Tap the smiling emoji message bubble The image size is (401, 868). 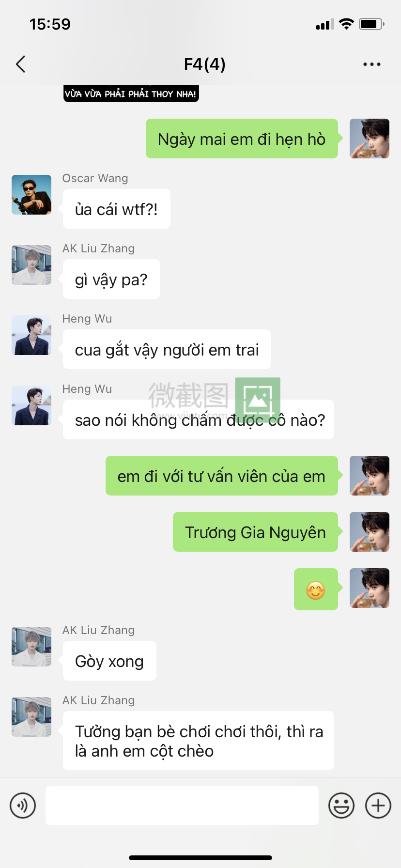[x=316, y=589]
